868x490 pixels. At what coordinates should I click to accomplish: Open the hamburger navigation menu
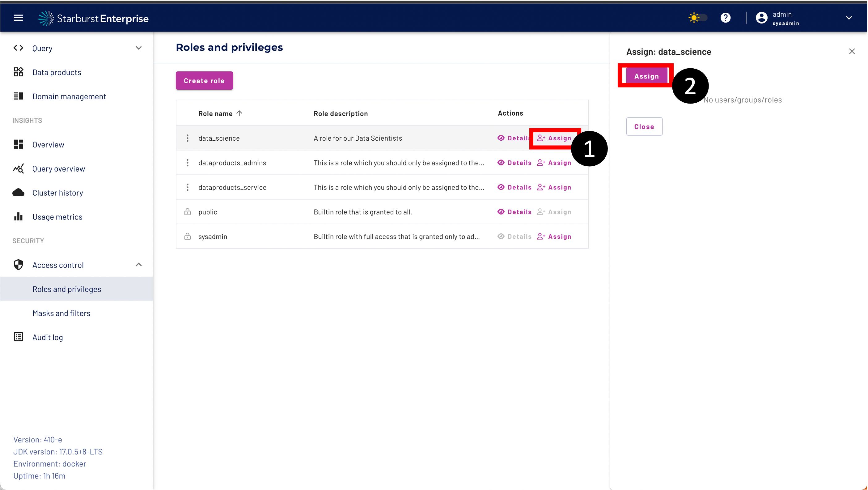[x=18, y=18]
